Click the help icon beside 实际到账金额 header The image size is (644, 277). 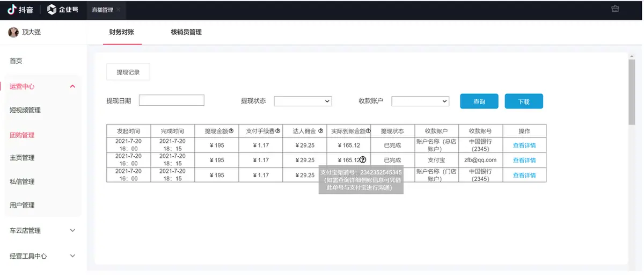click(x=368, y=131)
